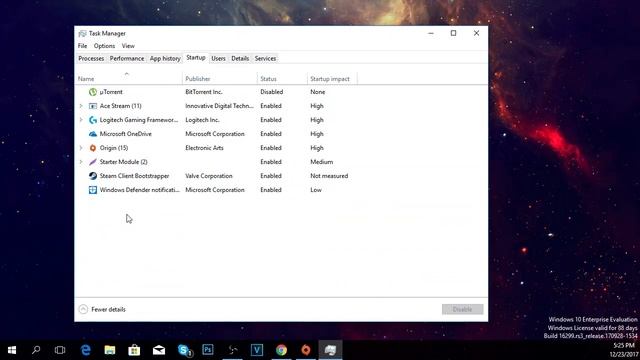Expand the Origin (15) group
Image resolution: width=640 pixels, height=360 pixels.
81,148
